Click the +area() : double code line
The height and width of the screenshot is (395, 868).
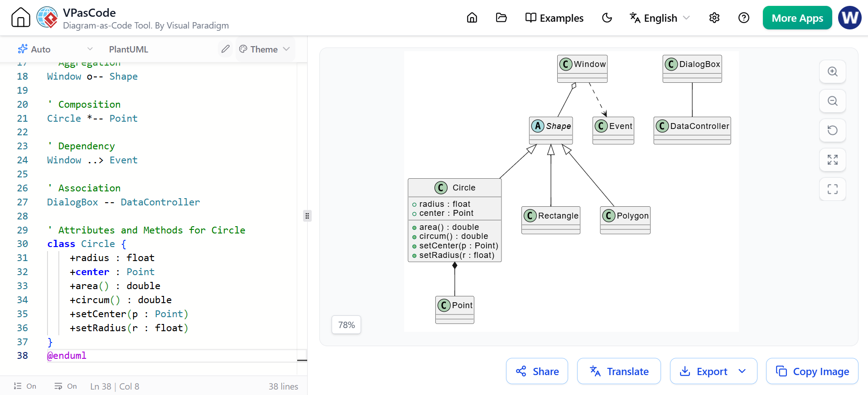[115, 286]
